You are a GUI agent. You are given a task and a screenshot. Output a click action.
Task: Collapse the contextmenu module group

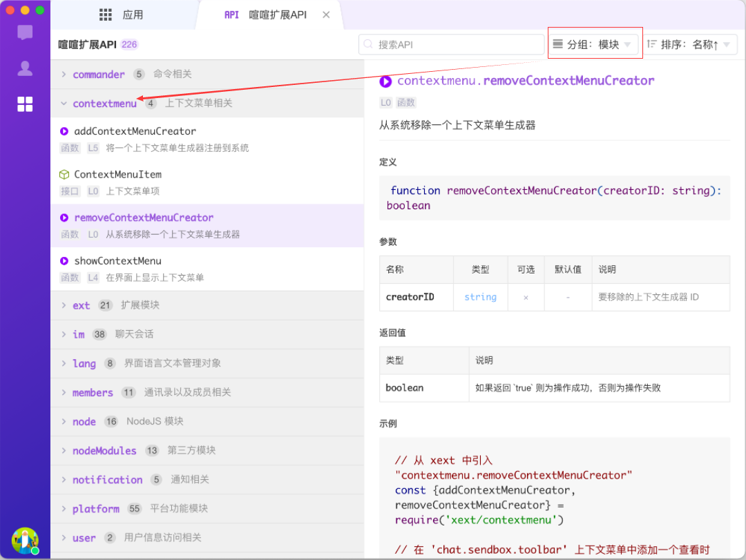[x=104, y=104]
